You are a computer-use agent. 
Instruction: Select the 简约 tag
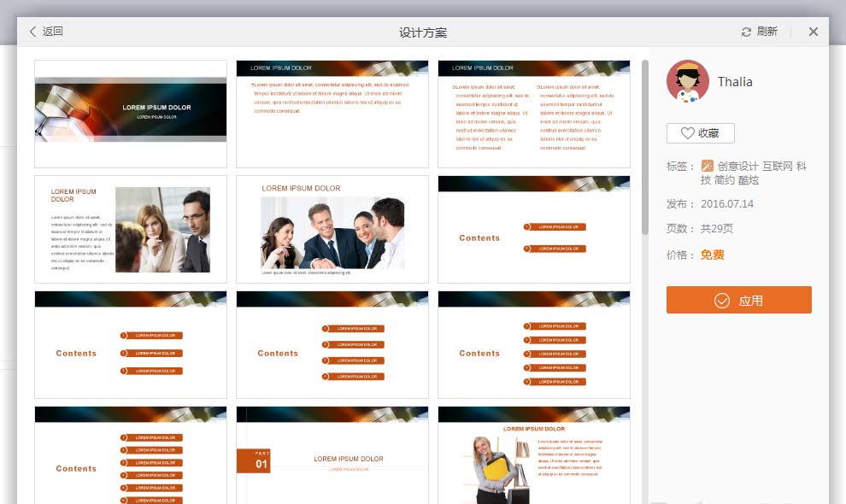pyautogui.click(x=724, y=180)
